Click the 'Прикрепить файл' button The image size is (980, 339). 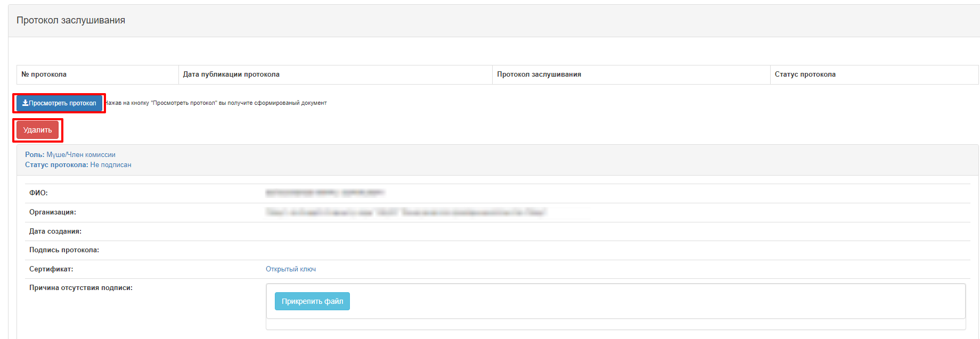pyautogui.click(x=312, y=301)
